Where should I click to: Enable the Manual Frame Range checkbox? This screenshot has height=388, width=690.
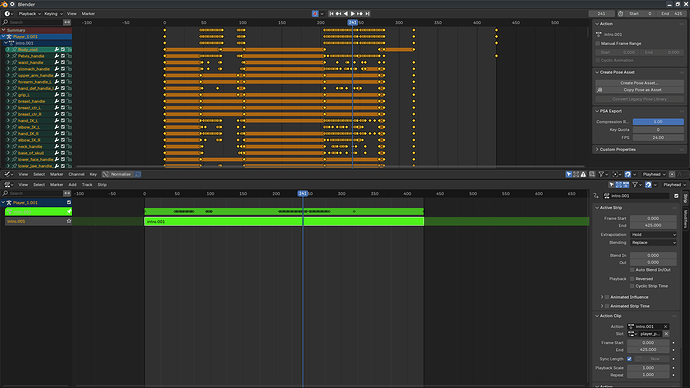pyautogui.click(x=598, y=44)
